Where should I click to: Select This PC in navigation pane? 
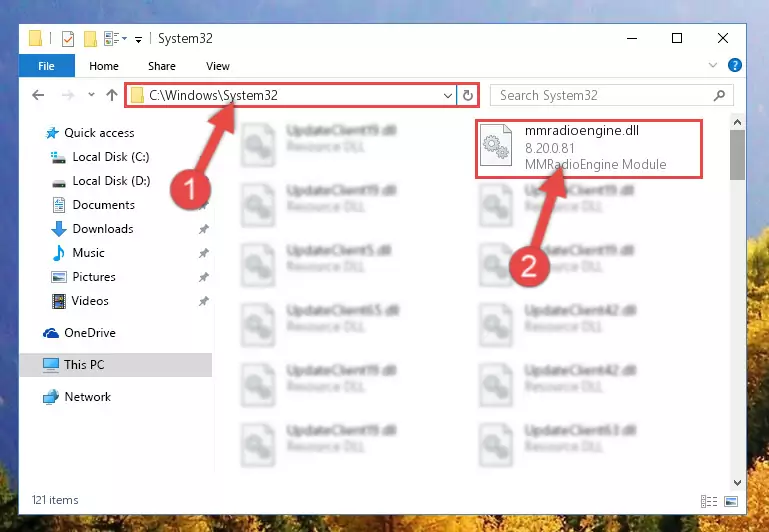click(84, 365)
